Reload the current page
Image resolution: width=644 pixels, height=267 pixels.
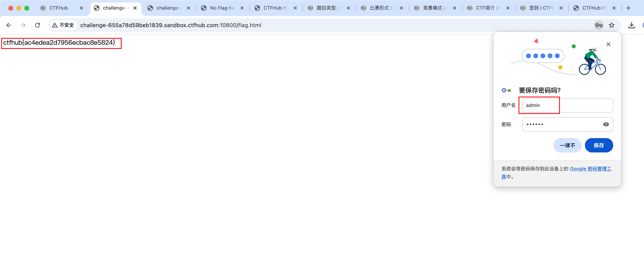tap(38, 25)
